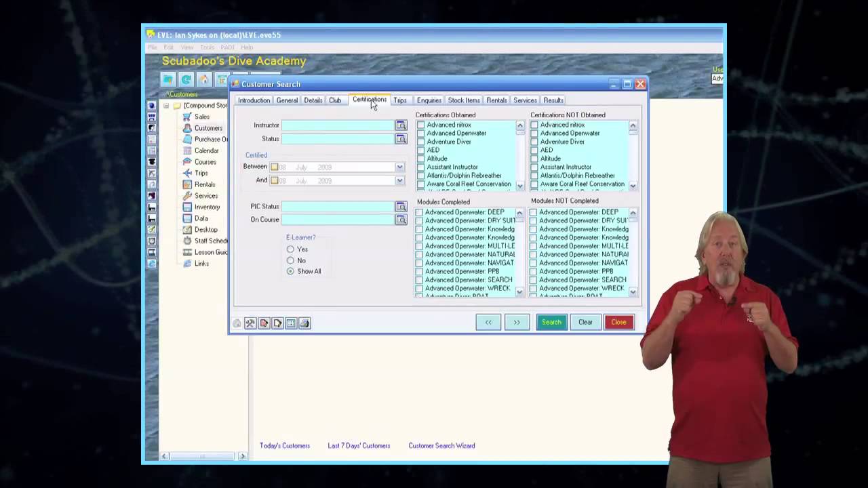Viewport: 868px width, 488px height.
Task: Click down arrow of Modules Completed list
Action: 519,291
